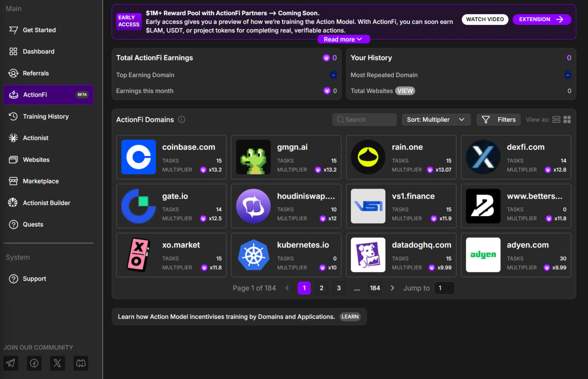The image size is (588, 379).
Task: Click the datadoghq.com dog logo
Action: (x=368, y=255)
